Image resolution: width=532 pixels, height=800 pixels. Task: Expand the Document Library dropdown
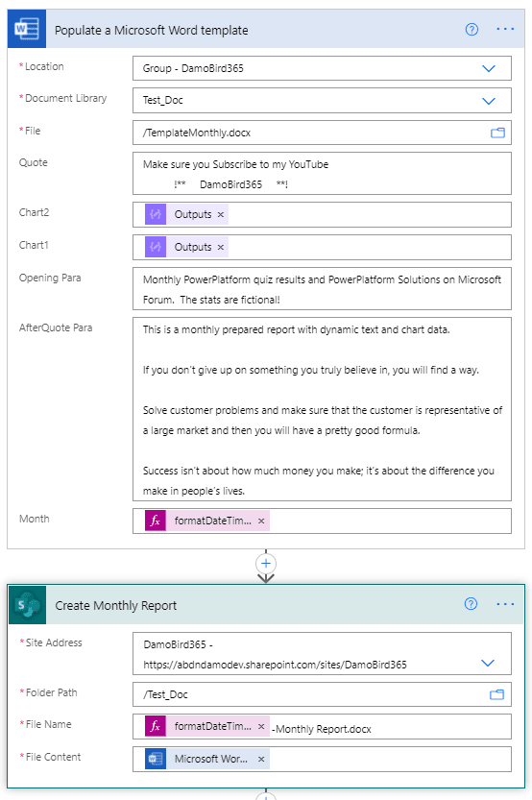pyautogui.click(x=489, y=101)
